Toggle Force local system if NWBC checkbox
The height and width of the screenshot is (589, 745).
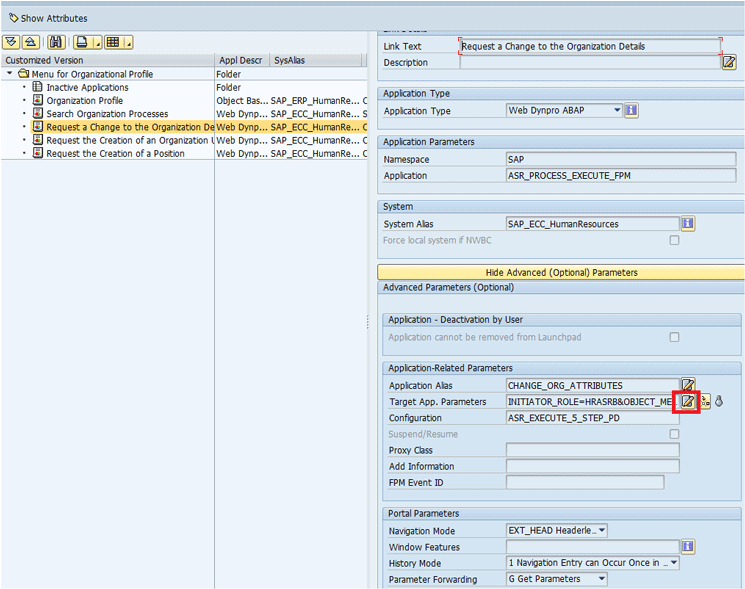[x=674, y=240]
